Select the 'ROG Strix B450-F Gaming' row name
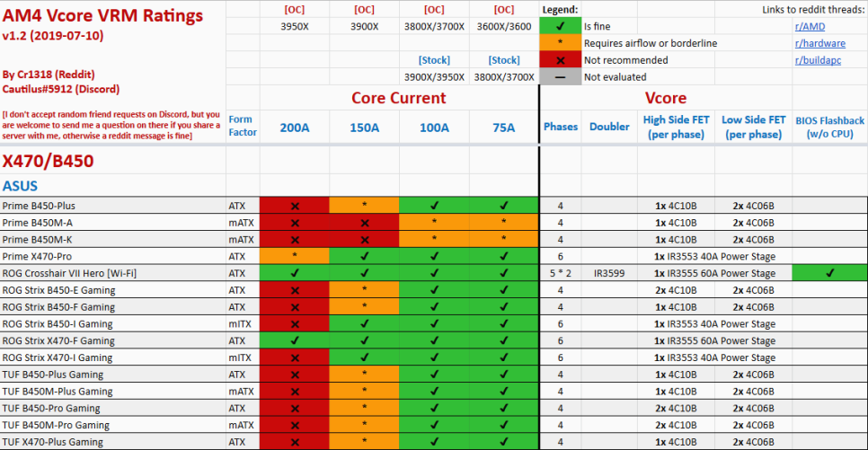The width and height of the screenshot is (868, 450). (x=58, y=307)
